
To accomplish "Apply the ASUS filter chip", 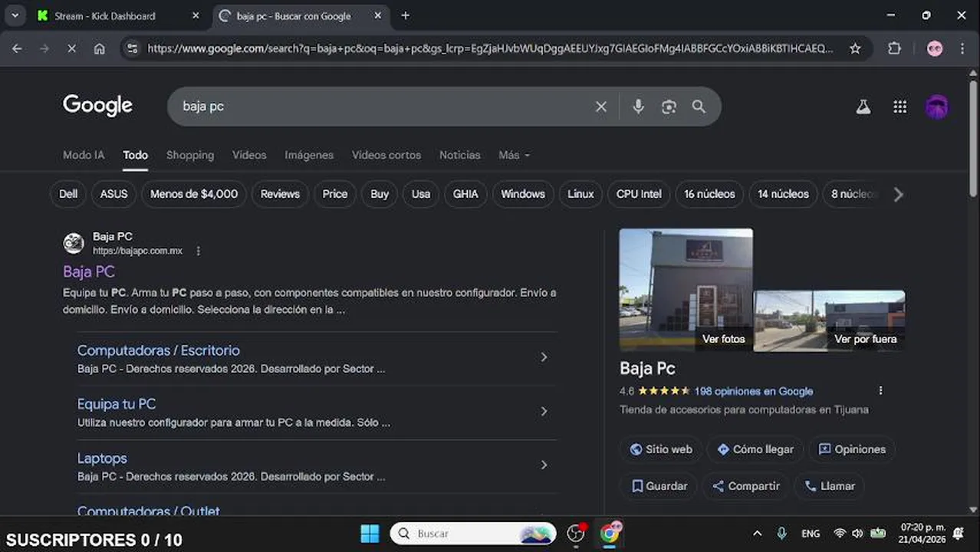I will pos(113,194).
